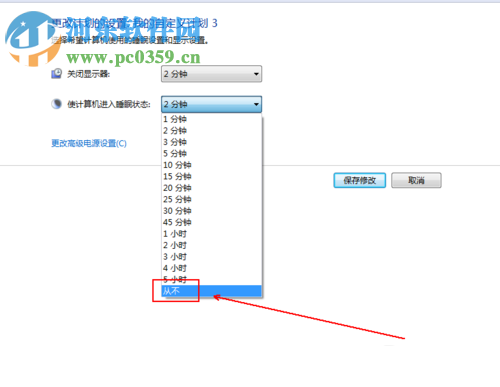Screen dimensions: 500x387
Task: Select 3 小时 from sleep list
Action: 212,256
